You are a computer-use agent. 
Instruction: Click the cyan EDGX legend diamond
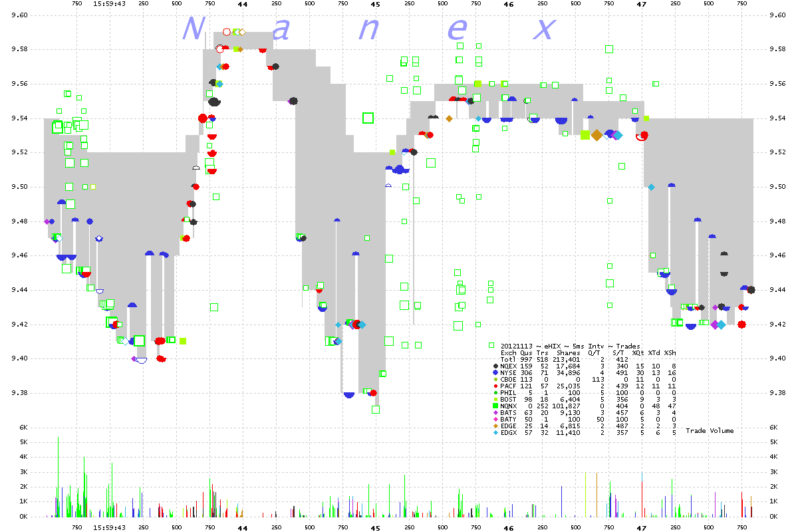[x=496, y=433]
